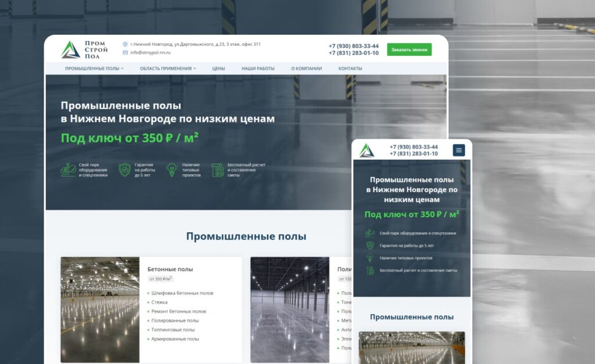Open 'Шлифовка бетонных полов' list link

click(x=182, y=293)
